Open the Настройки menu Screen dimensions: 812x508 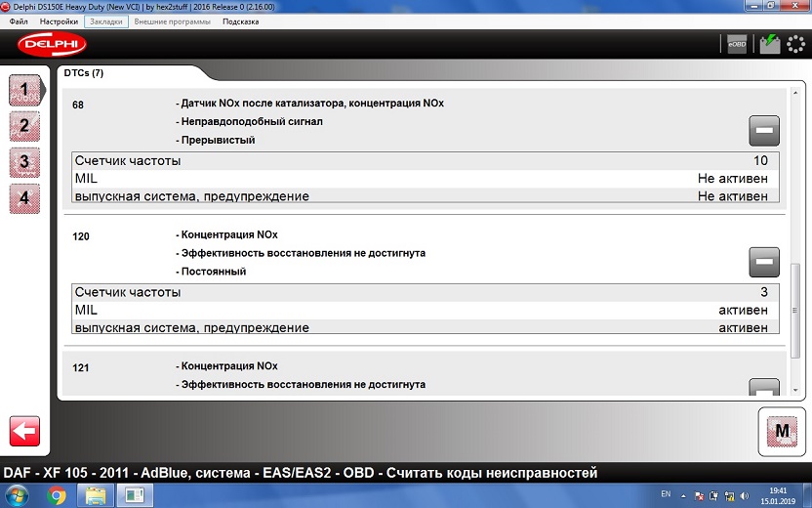pos(59,21)
